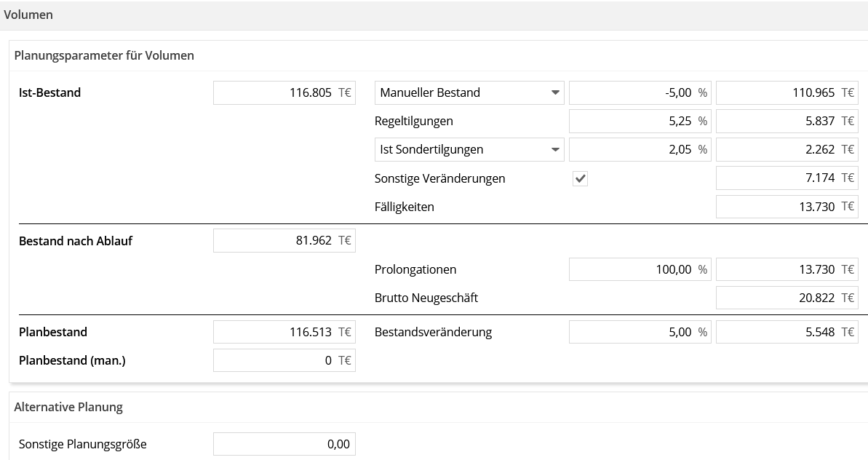Expand the Ist Sondertilgungen dropdown

tap(469, 149)
